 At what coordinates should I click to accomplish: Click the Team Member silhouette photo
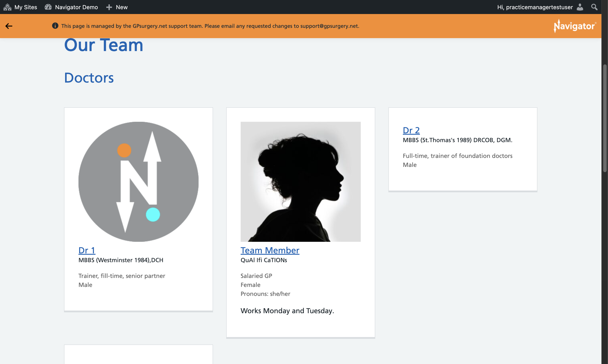click(300, 182)
